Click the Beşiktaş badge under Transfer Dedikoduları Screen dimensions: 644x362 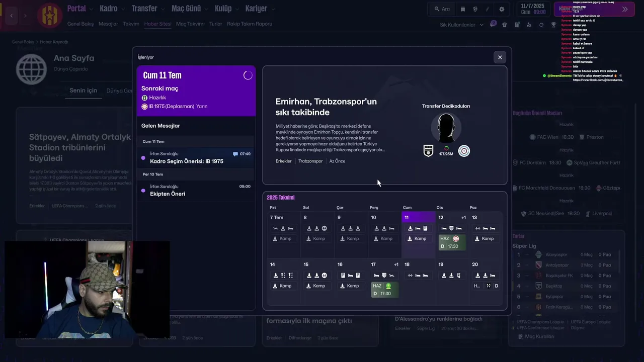(428, 151)
